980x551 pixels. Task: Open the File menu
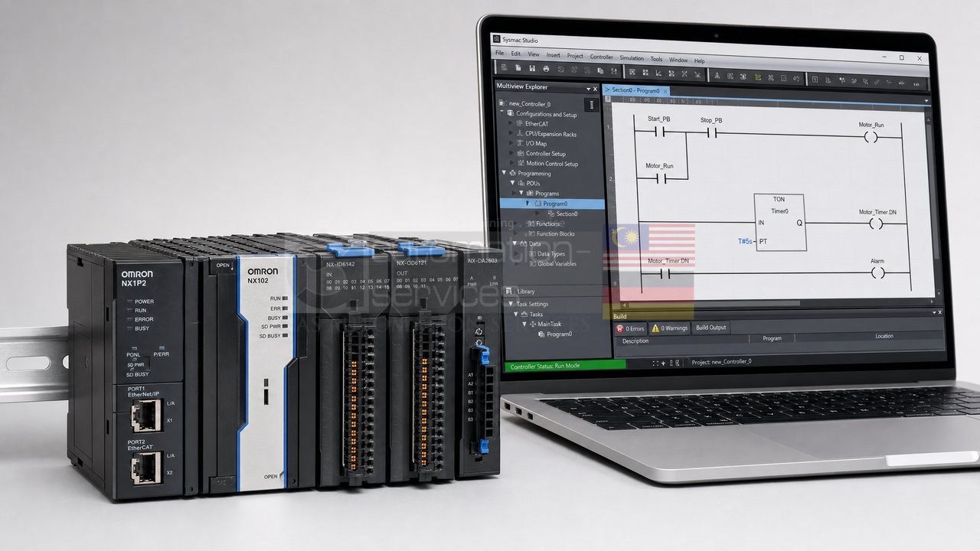click(x=499, y=54)
